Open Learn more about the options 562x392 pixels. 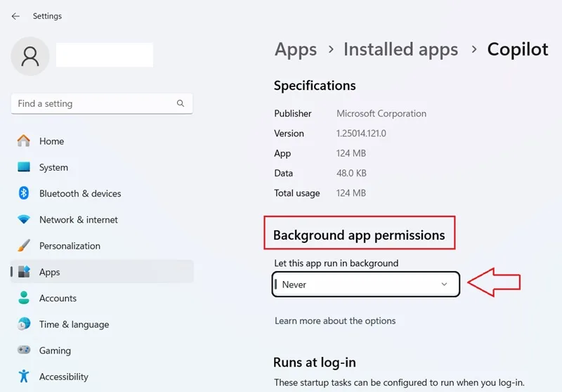pos(335,320)
